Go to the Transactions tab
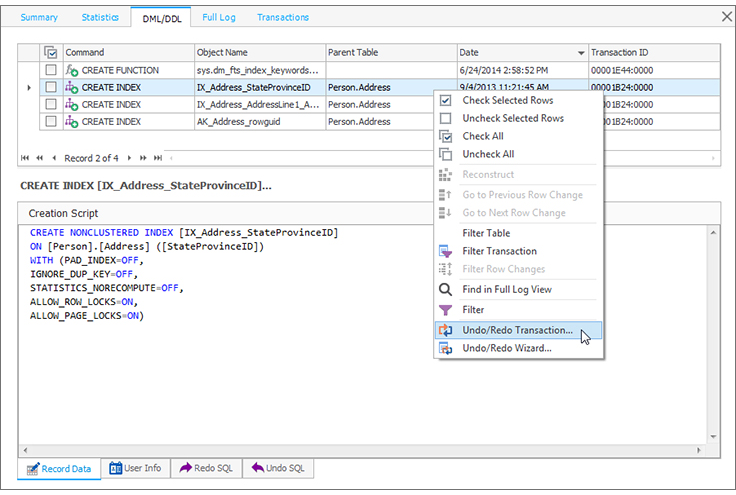This screenshot has width=736, height=495. click(x=283, y=17)
